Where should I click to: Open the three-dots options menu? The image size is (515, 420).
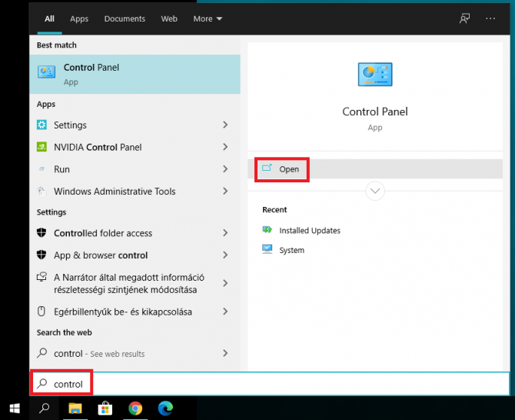pyautogui.click(x=490, y=18)
